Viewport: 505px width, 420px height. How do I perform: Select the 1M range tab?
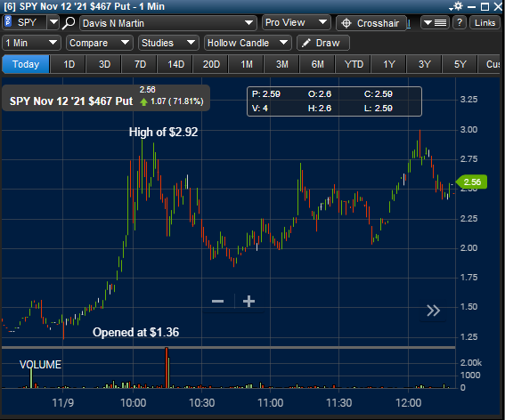coord(247,64)
